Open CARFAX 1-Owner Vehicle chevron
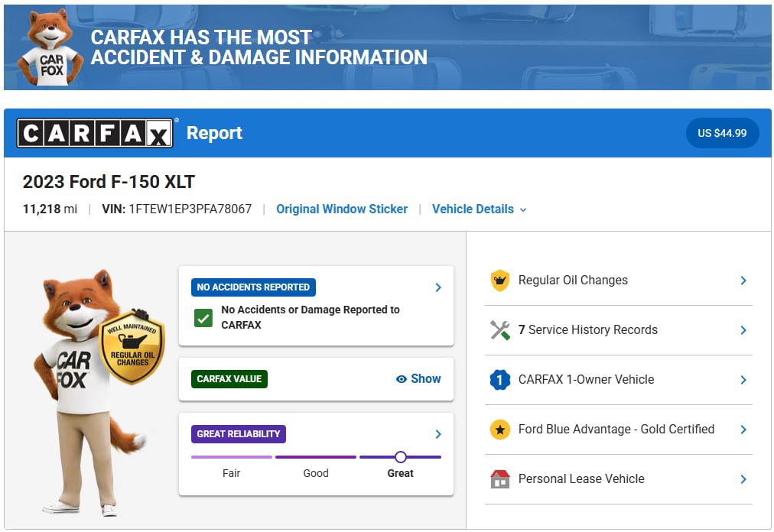Image resolution: width=774 pixels, height=532 pixels. coord(743,380)
